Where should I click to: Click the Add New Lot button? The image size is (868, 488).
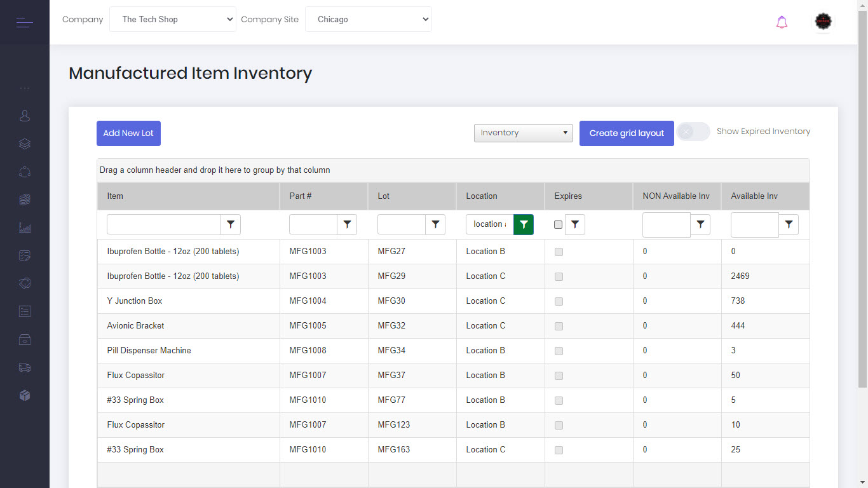(128, 133)
